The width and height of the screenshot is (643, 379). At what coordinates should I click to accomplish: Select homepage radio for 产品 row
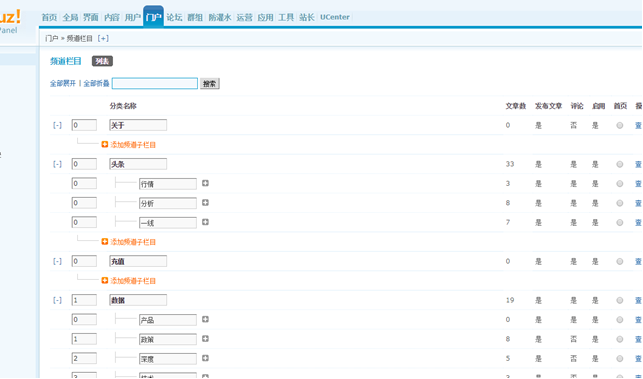620,320
